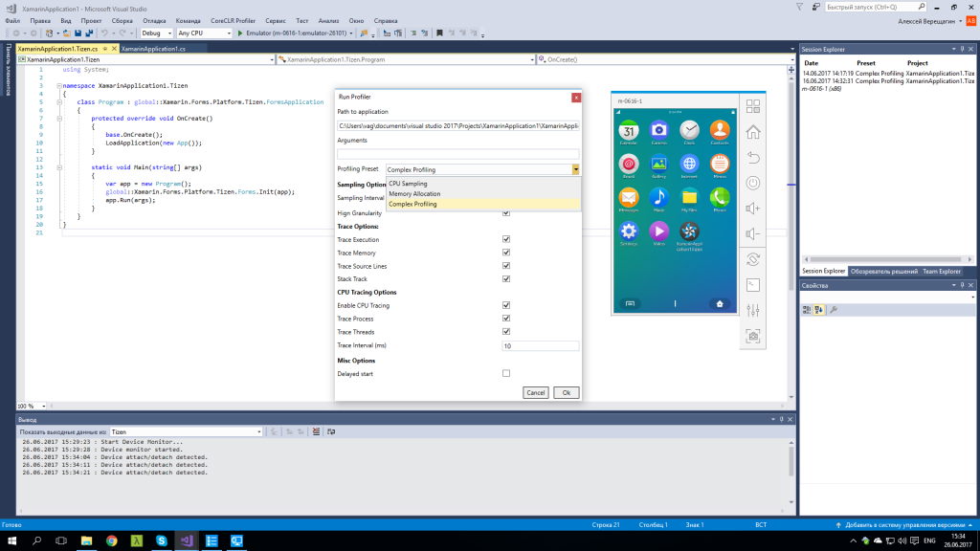The image size is (980, 551).
Task: Click the Path to application field
Action: pos(458,125)
